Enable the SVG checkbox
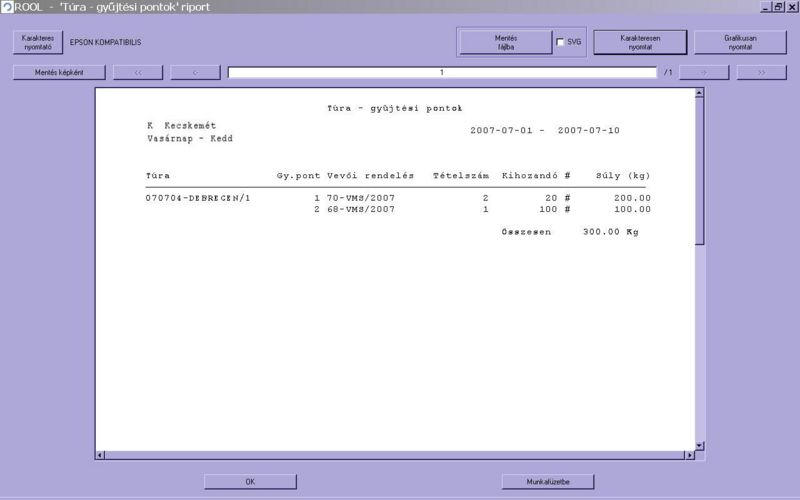This screenshot has height=500, width=800. click(560, 43)
